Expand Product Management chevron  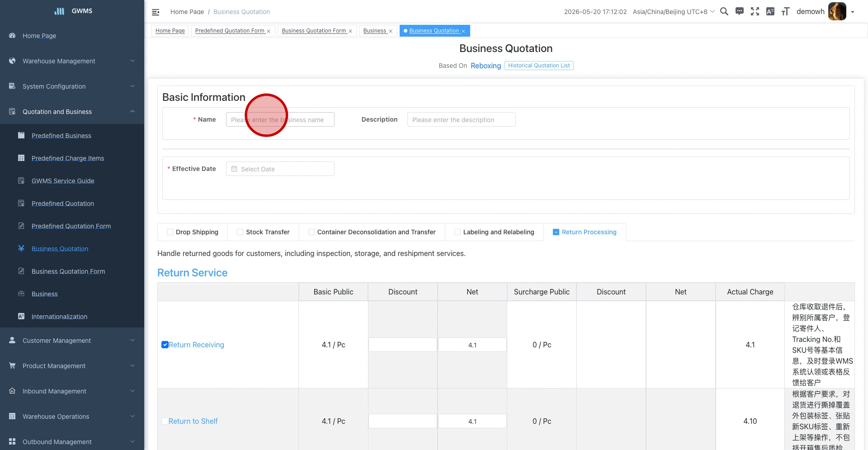132,365
